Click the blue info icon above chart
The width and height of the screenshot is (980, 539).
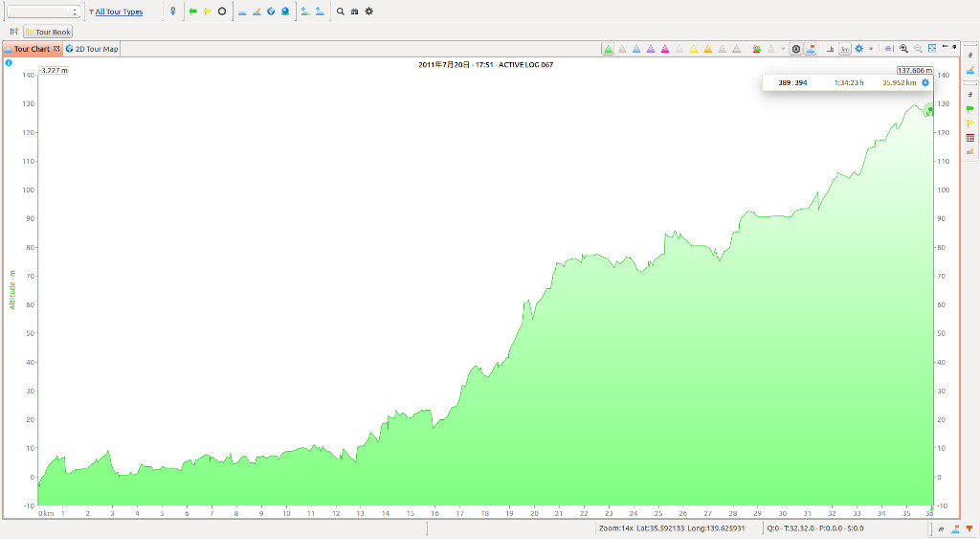9,63
